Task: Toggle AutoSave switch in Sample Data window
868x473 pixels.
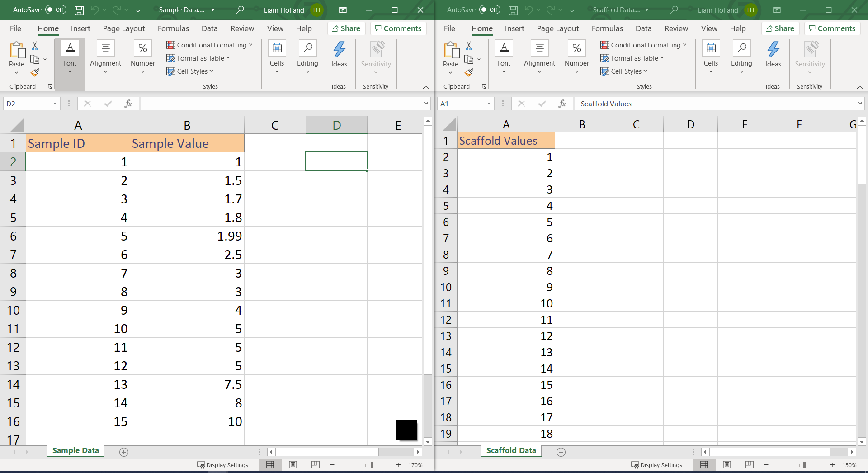Action: pyautogui.click(x=56, y=9)
